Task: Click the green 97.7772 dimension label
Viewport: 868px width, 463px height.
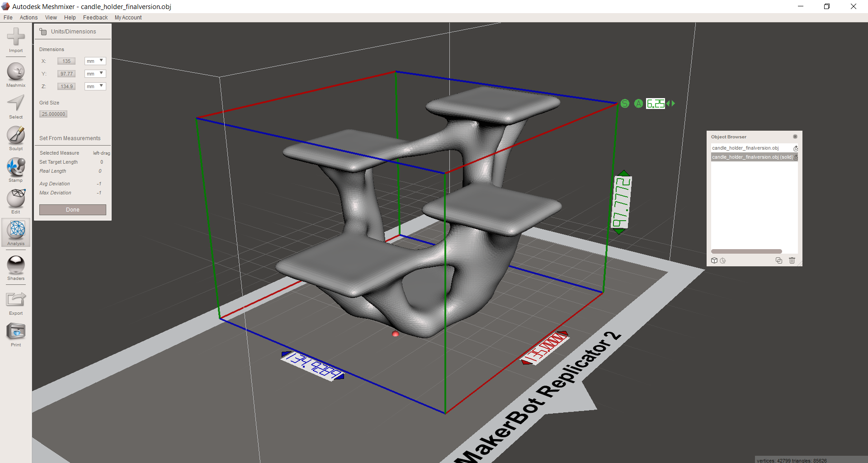Action: (621, 202)
